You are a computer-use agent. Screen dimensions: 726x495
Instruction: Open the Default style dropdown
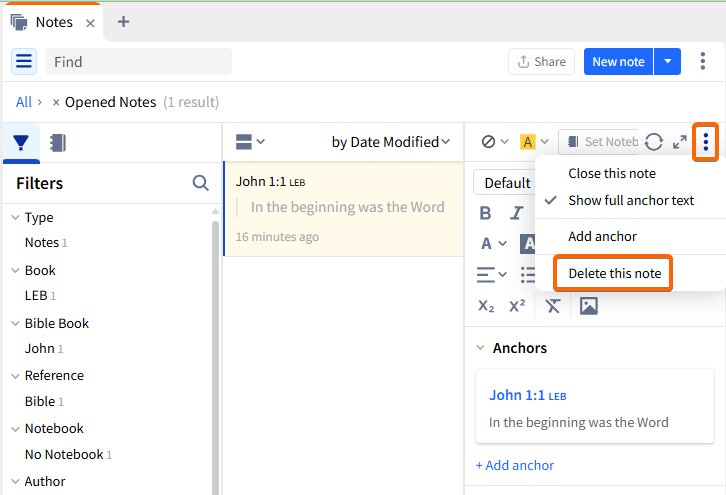[505, 182]
